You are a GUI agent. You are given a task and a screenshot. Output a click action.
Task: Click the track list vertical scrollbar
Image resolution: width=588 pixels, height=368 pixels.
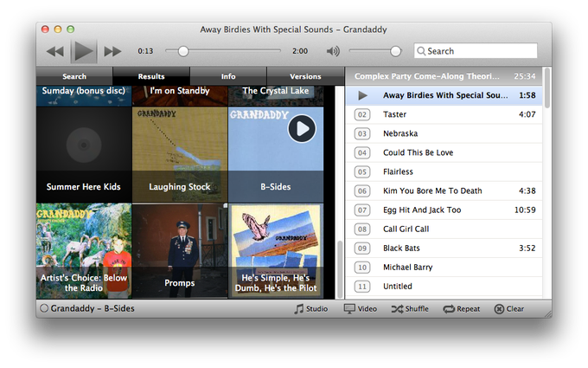547,88
